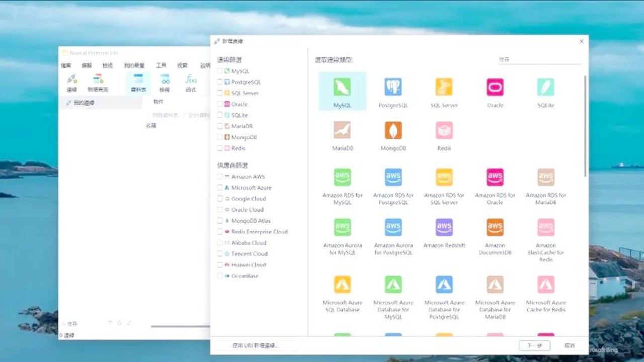Screen dimensions: 644x362
Task: Click the 取消 button
Action: pos(569,346)
